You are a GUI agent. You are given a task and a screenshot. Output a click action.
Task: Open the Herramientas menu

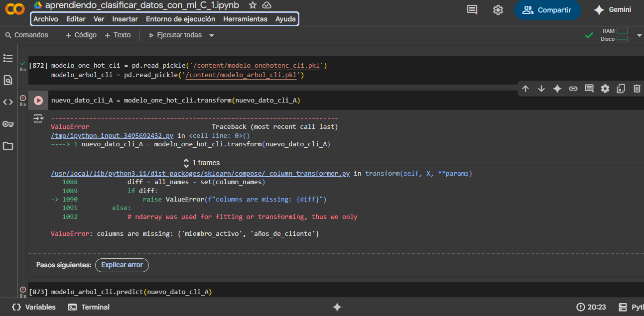(245, 19)
